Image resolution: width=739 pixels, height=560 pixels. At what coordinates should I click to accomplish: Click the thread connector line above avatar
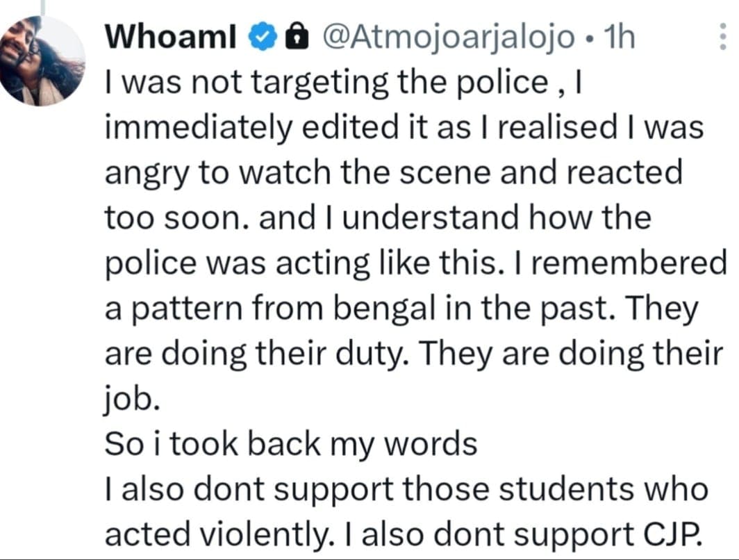tap(42, 6)
